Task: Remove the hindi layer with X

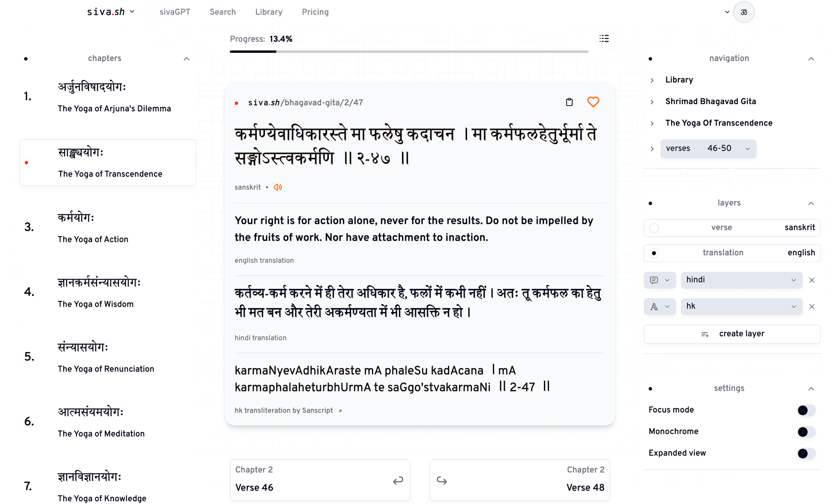Action: click(812, 280)
